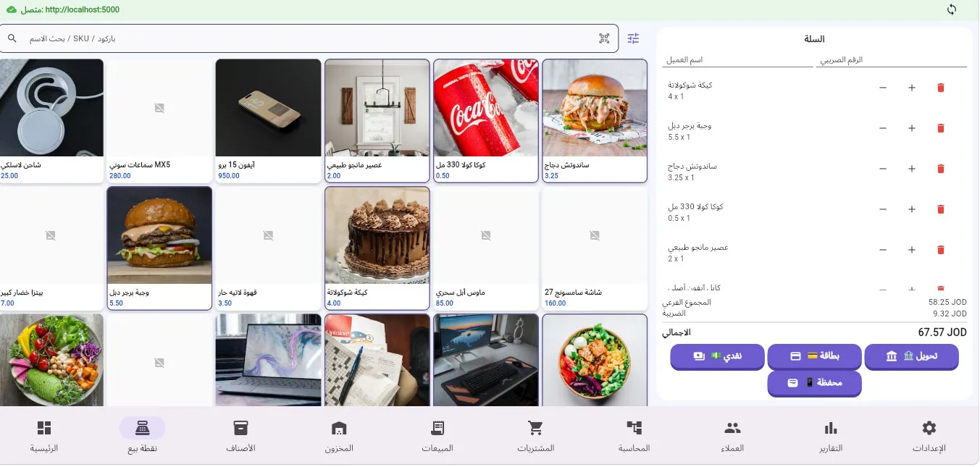Image resolution: width=980 pixels, height=467 pixels.
Task: Select the laptop product image
Action: tap(268, 361)
